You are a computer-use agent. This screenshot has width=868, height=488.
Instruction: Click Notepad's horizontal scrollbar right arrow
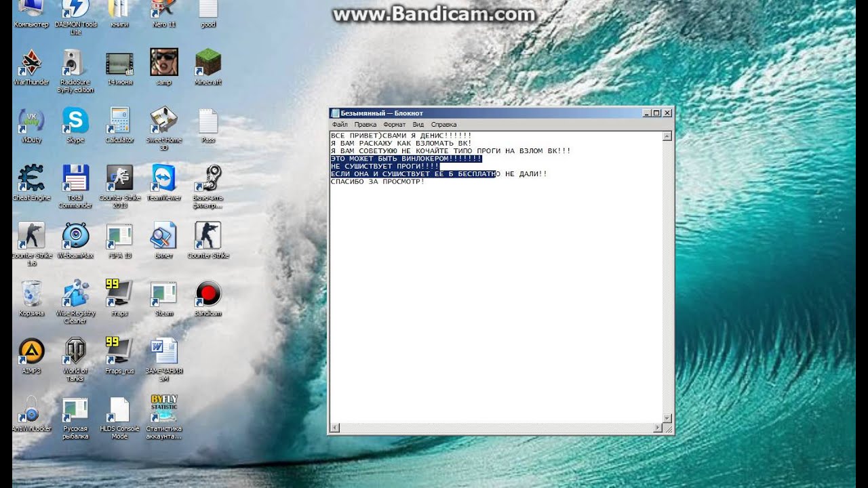tap(657, 428)
